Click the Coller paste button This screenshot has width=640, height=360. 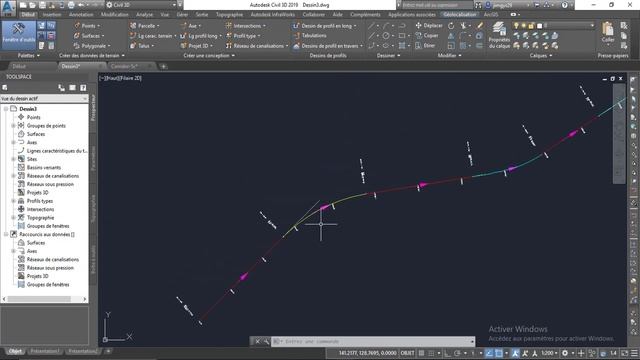(x=608, y=33)
